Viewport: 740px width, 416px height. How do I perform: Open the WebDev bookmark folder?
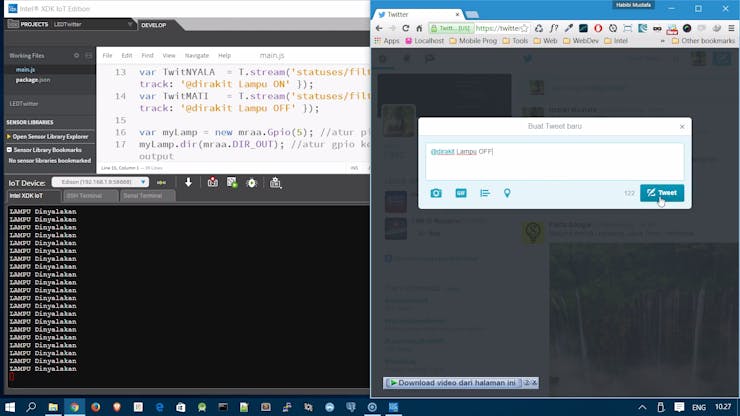pos(580,41)
